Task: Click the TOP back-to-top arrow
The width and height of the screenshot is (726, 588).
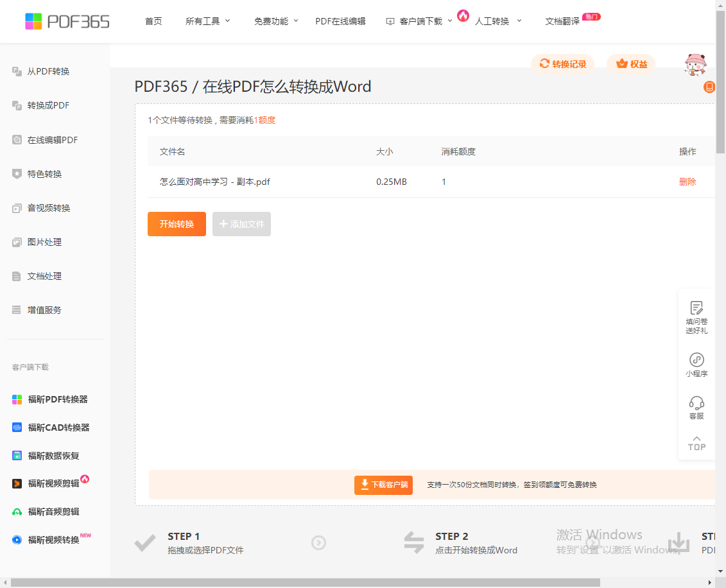Action: 696,443
